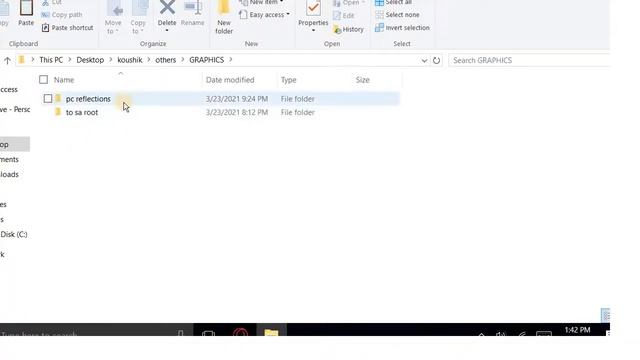The width and height of the screenshot is (640, 360).
Task: Go up one folder level arrow
Action: (x=7, y=60)
